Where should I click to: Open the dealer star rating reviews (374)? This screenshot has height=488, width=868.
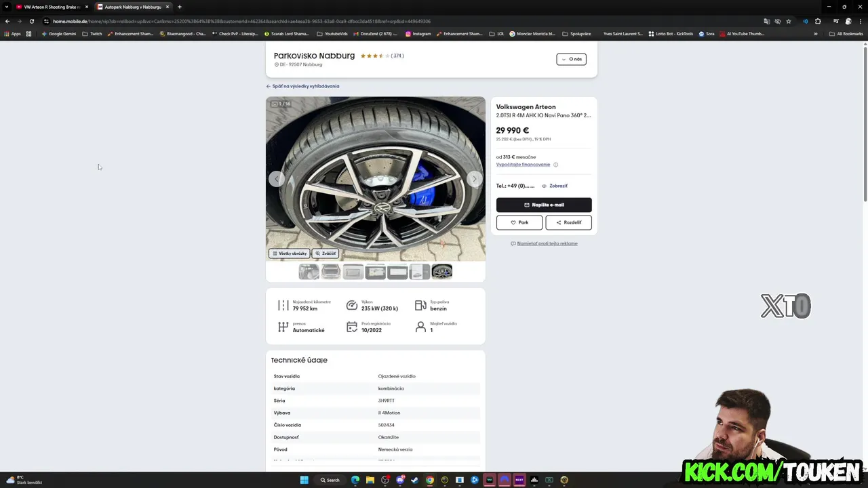(x=382, y=56)
